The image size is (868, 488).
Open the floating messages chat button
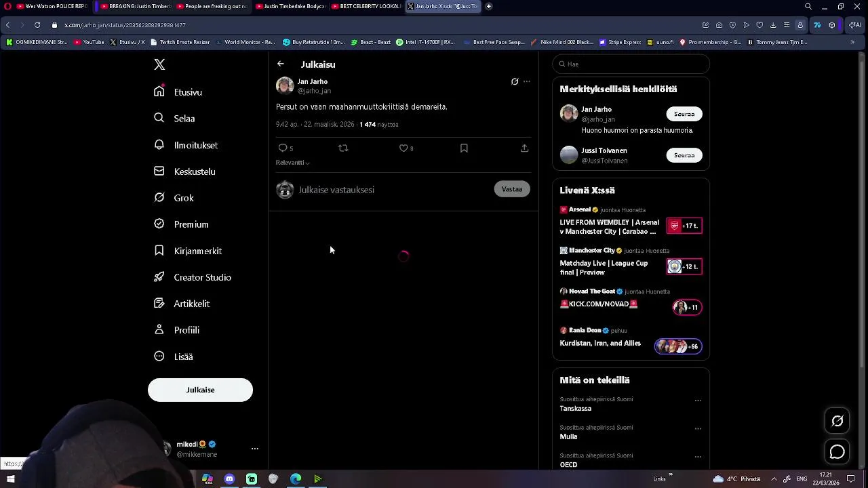click(837, 452)
